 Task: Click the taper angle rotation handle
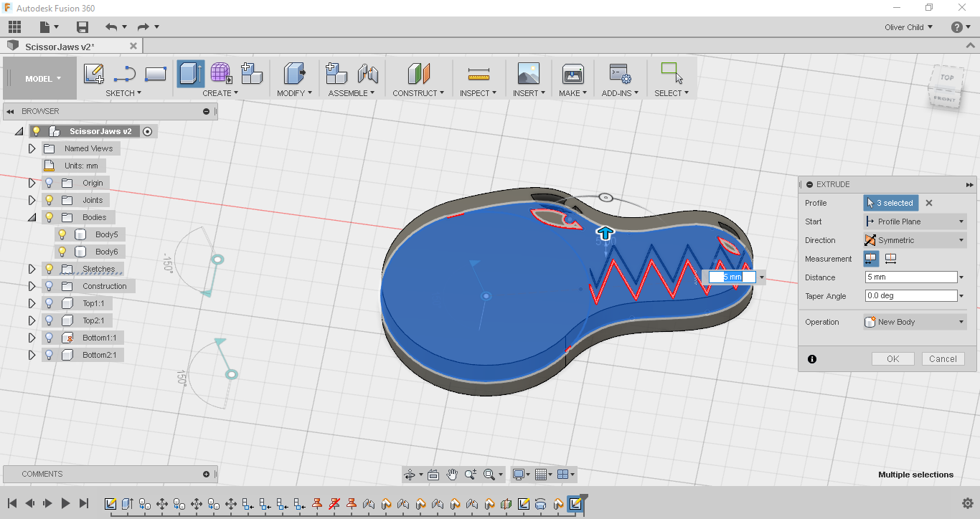click(x=605, y=197)
